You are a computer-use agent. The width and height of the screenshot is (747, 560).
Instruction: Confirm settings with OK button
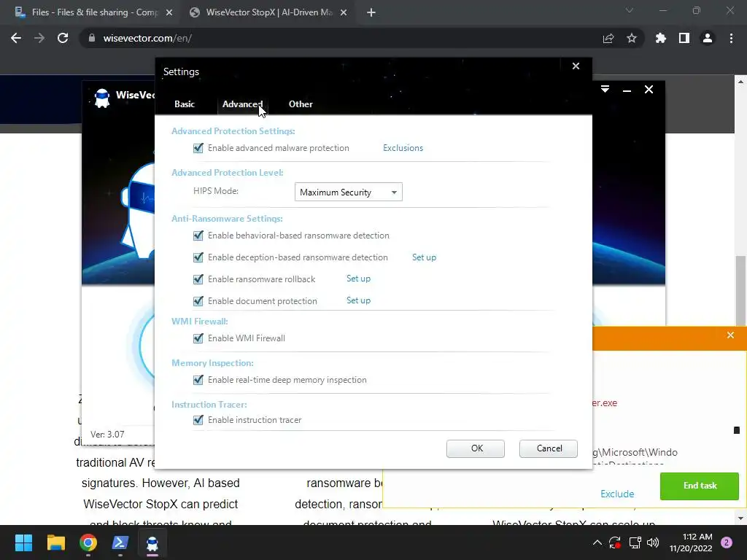[476, 448]
